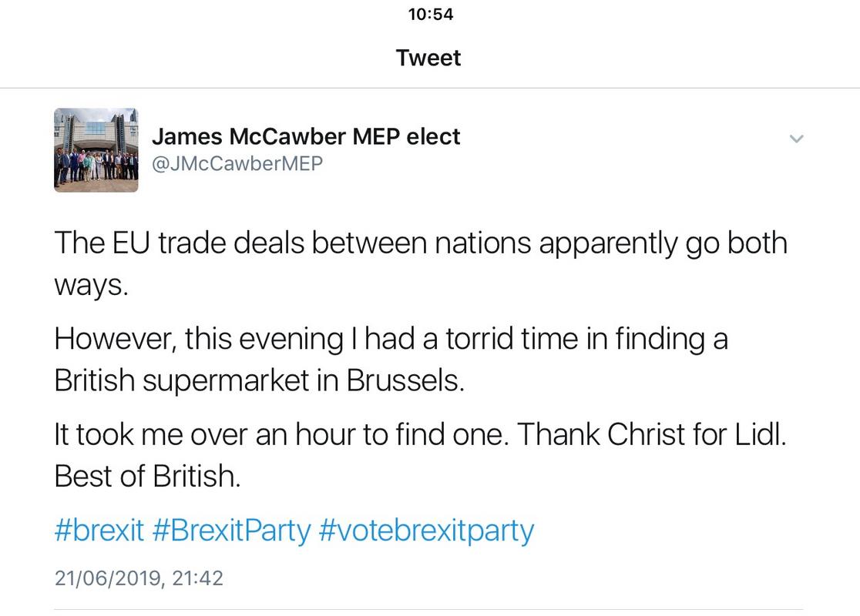Viewport: 860px width, 616px height.
Task: Click the date 21/06/2019 in the timestamp
Action: (x=108, y=577)
